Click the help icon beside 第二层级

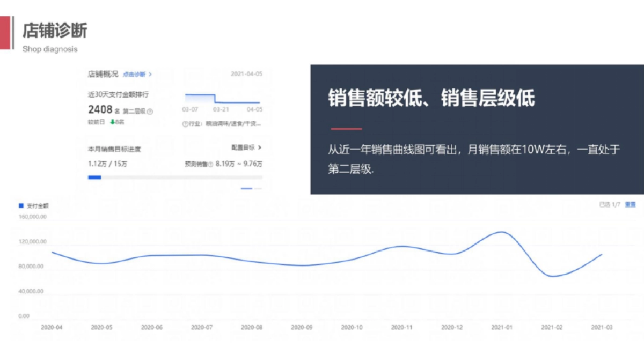click(149, 110)
